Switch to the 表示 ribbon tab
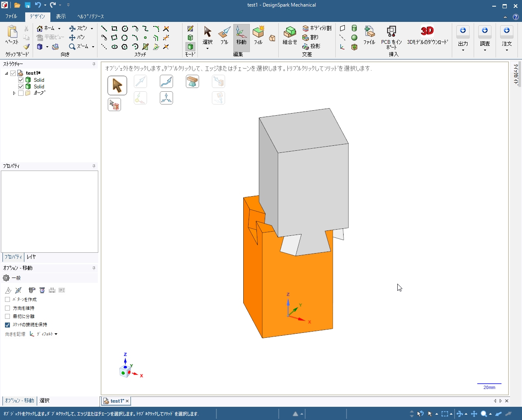This screenshot has width=522, height=420. (61, 17)
